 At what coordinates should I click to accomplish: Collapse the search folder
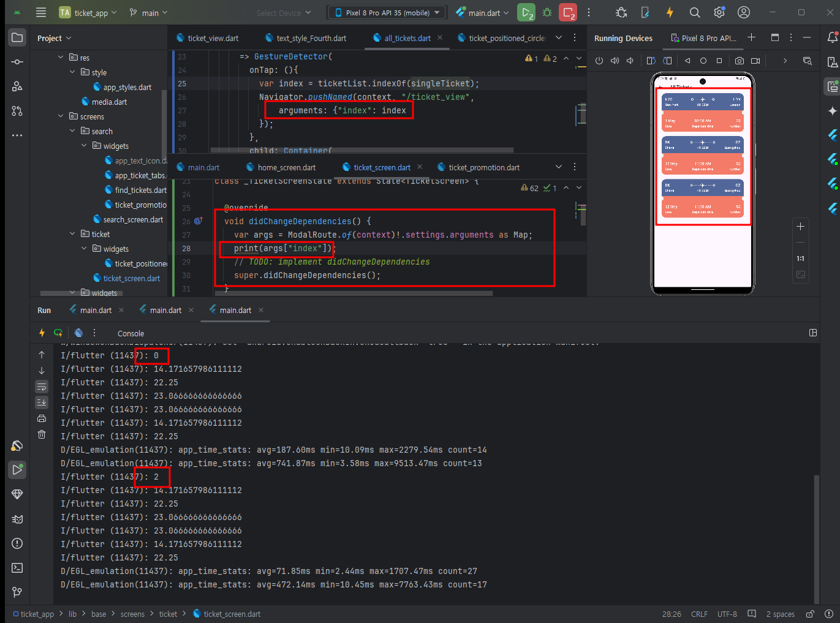(x=72, y=131)
